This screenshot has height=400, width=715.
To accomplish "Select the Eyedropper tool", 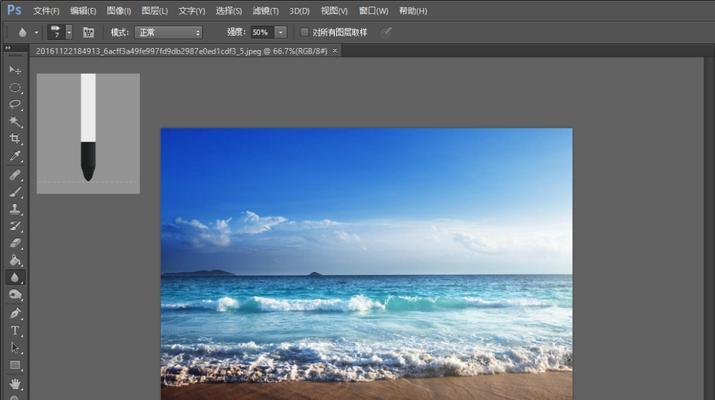I will [15, 156].
